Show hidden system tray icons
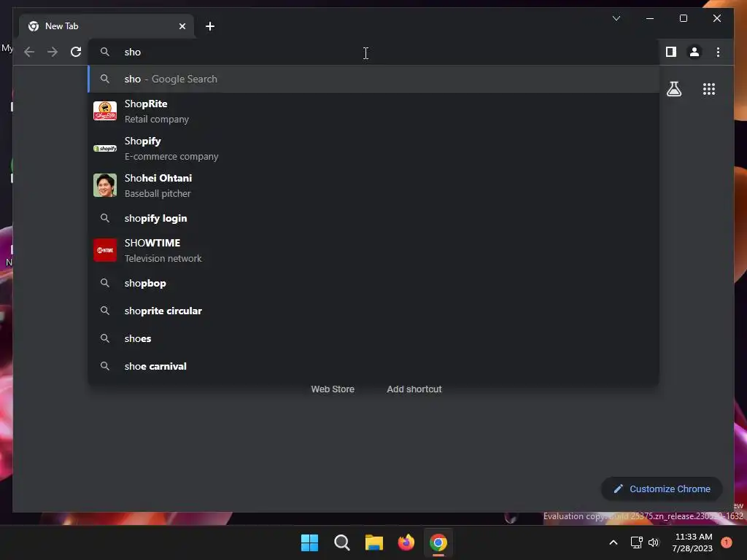The width and height of the screenshot is (747, 560). pyautogui.click(x=613, y=542)
